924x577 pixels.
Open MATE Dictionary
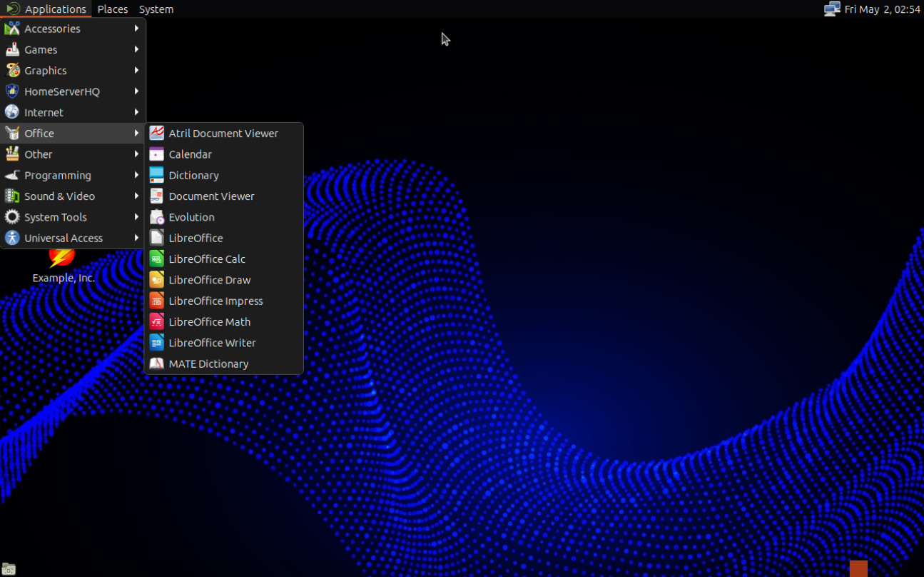[x=208, y=364]
